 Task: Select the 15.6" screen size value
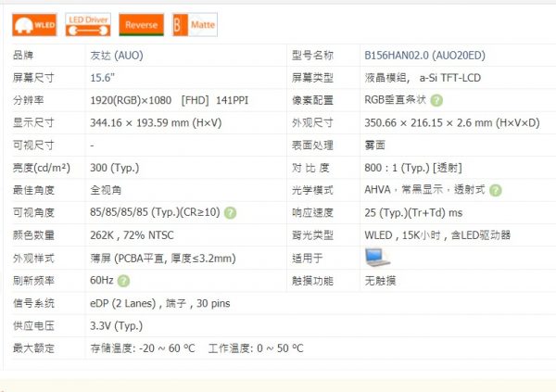coord(103,78)
